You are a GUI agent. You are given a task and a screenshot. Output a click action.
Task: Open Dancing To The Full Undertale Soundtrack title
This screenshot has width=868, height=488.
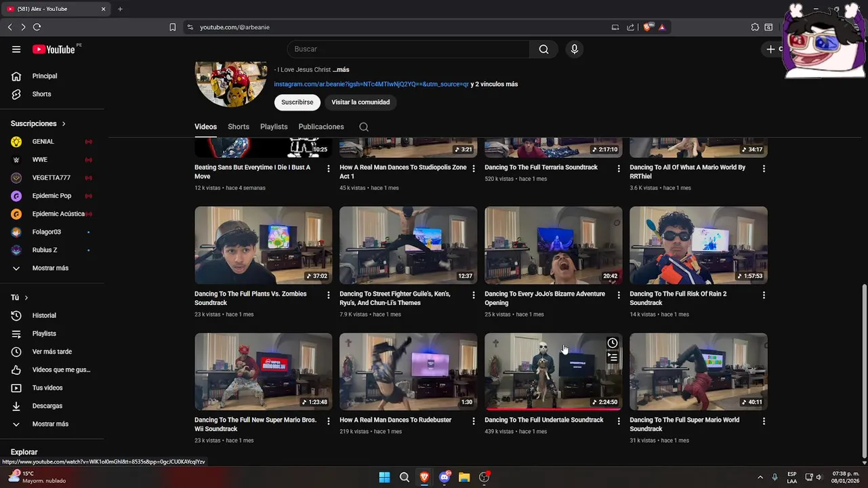point(543,420)
